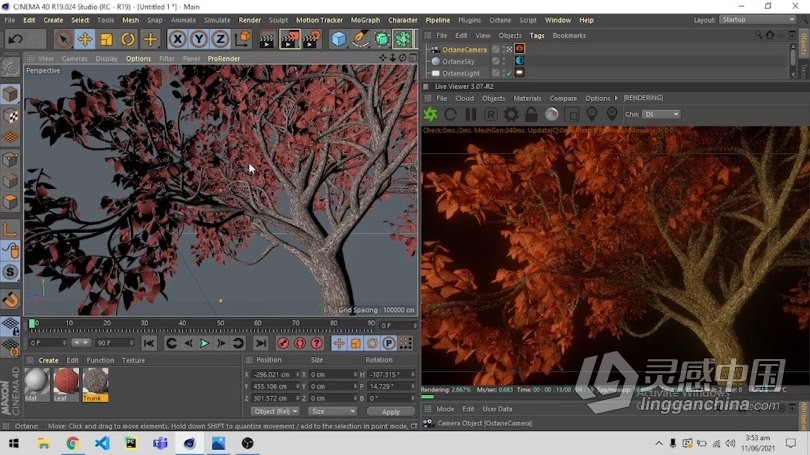Viewport: 810px width, 455px height.
Task: Open the Octane menu
Action: [x=500, y=20]
